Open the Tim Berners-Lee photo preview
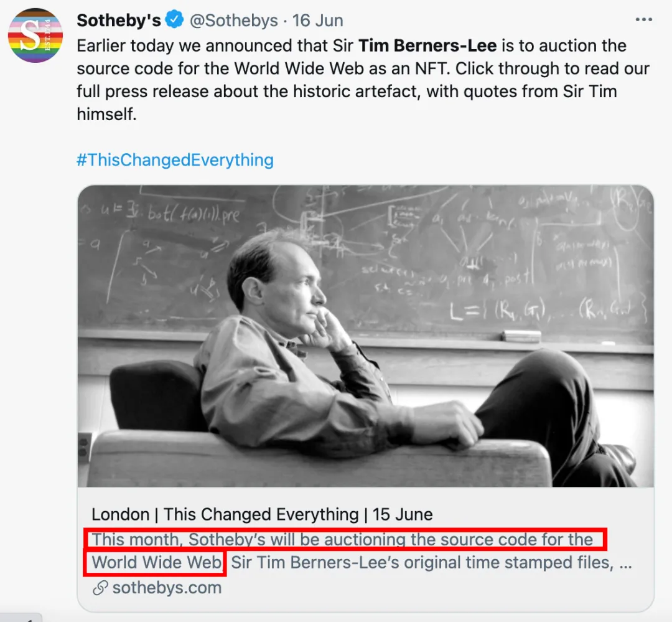Image resolution: width=672 pixels, height=622 pixels. click(x=365, y=336)
